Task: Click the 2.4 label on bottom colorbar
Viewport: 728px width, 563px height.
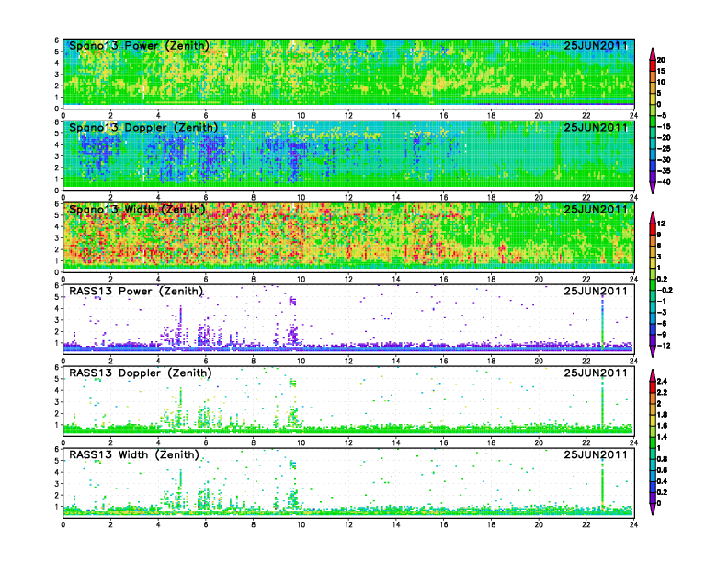Action: coord(662,382)
